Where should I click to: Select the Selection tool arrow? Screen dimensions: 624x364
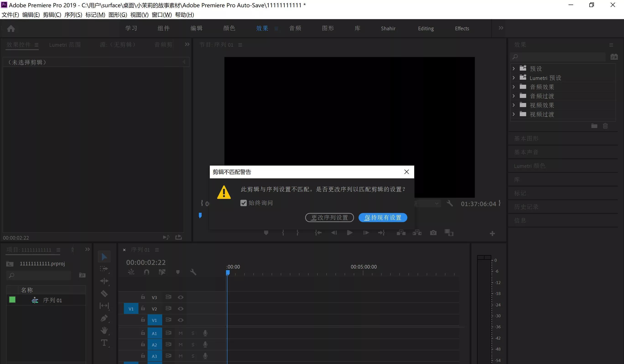(x=104, y=257)
